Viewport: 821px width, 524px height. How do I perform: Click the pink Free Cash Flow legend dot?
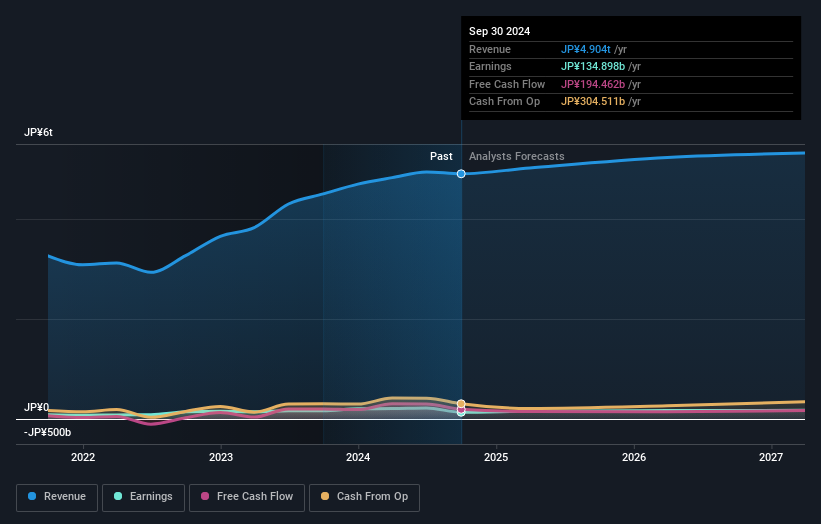pos(205,496)
